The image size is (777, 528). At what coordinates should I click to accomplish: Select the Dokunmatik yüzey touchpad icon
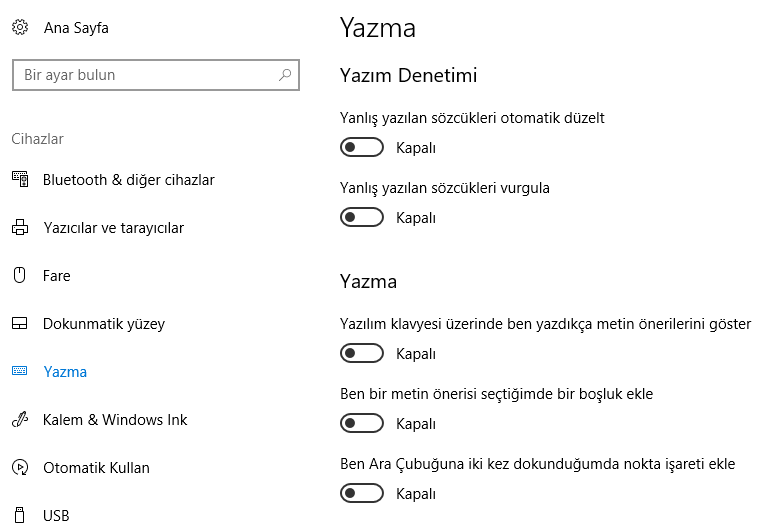(x=20, y=323)
